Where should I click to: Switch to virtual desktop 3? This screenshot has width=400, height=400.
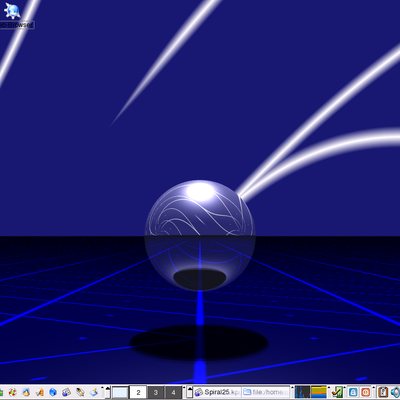(156, 392)
